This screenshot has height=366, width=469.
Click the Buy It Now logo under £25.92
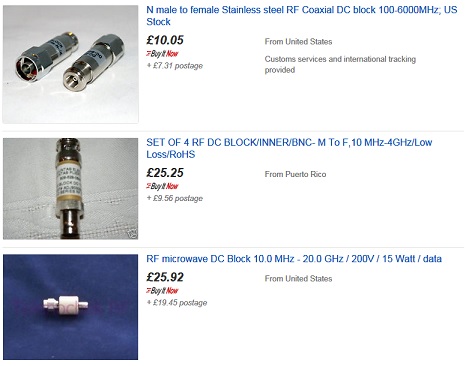pyautogui.click(x=162, y=291)
